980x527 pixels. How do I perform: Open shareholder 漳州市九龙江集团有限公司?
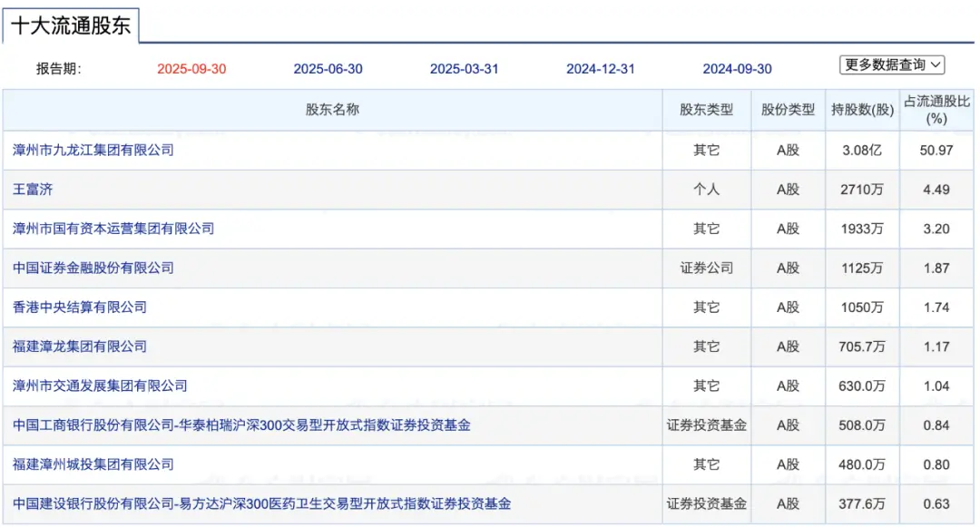93,150
